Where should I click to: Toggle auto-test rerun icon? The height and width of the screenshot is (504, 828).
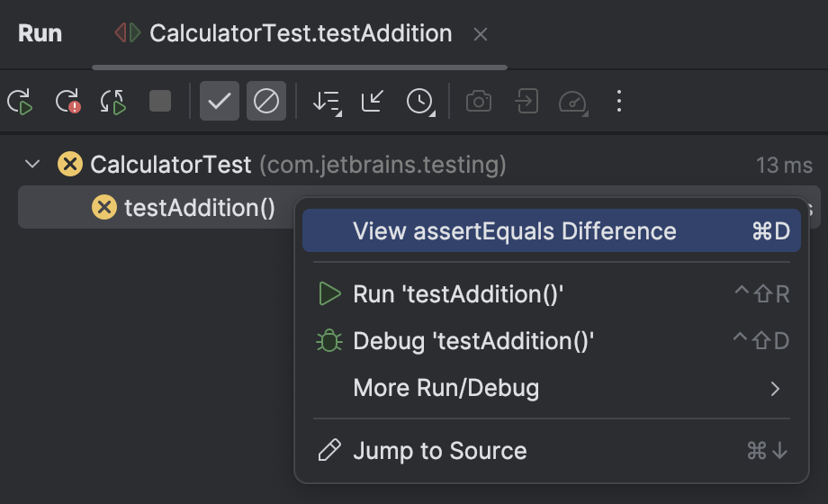(113, 101)
